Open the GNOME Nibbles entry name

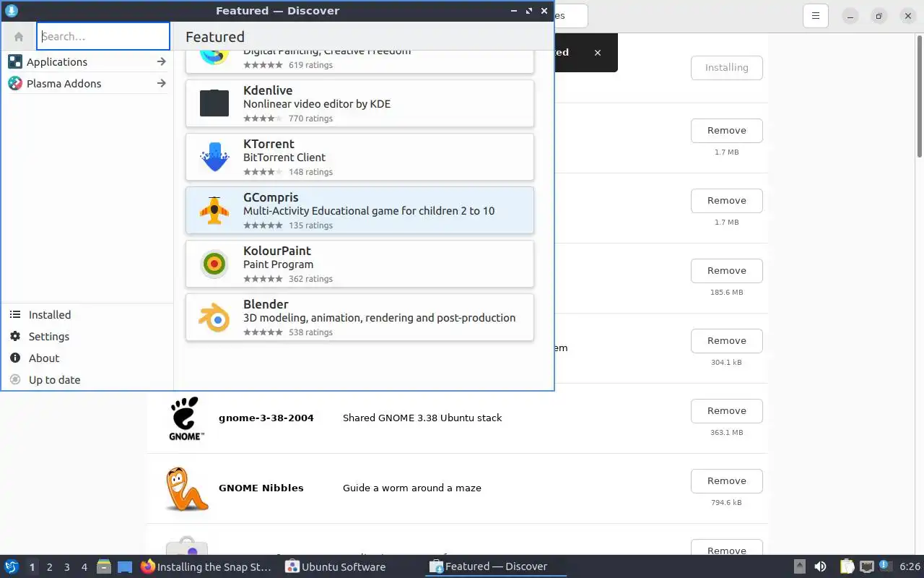pos(261,488)
